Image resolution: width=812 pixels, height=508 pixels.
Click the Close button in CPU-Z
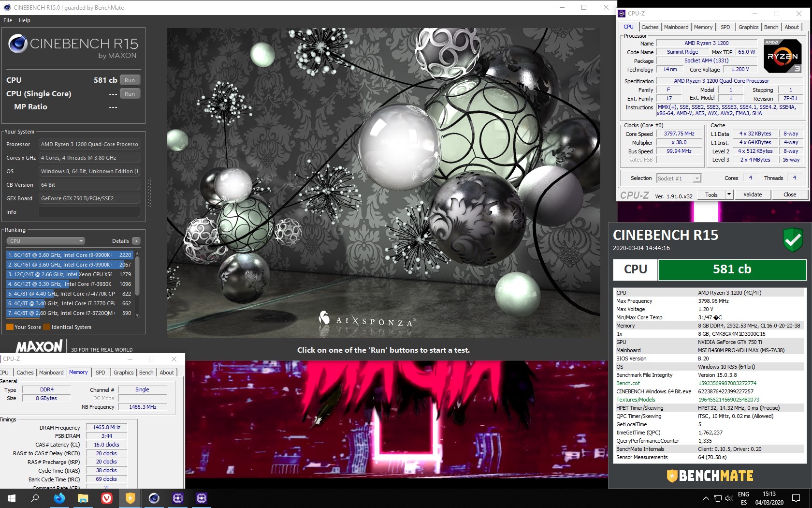[790, 194]
